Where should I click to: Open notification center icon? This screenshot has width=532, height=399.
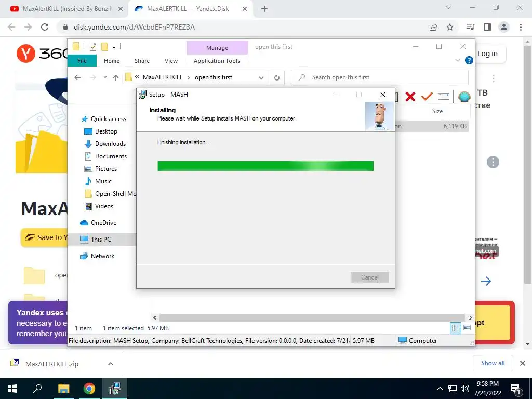click(515, 389)
